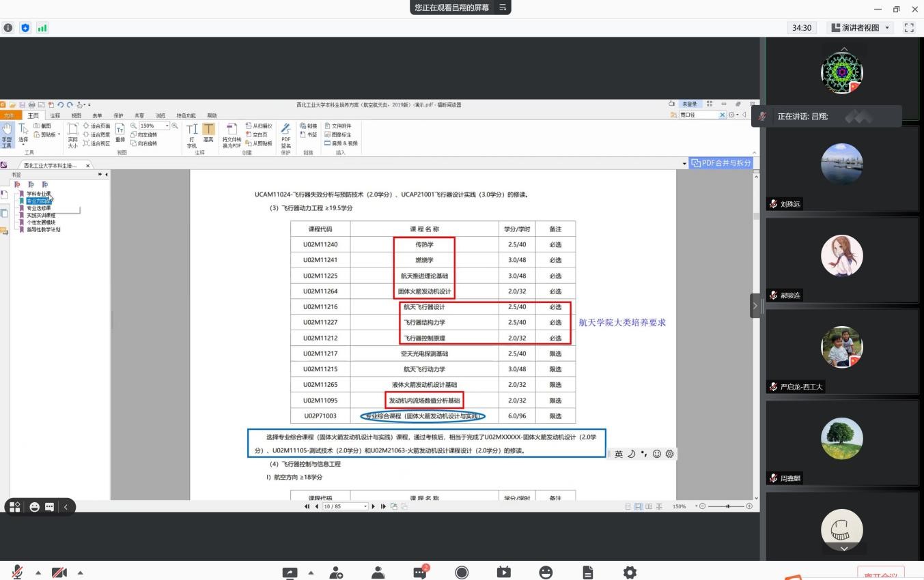Expand microphone options arrow
This screenshot has height=580, width=924.
[x=38, y=572]
